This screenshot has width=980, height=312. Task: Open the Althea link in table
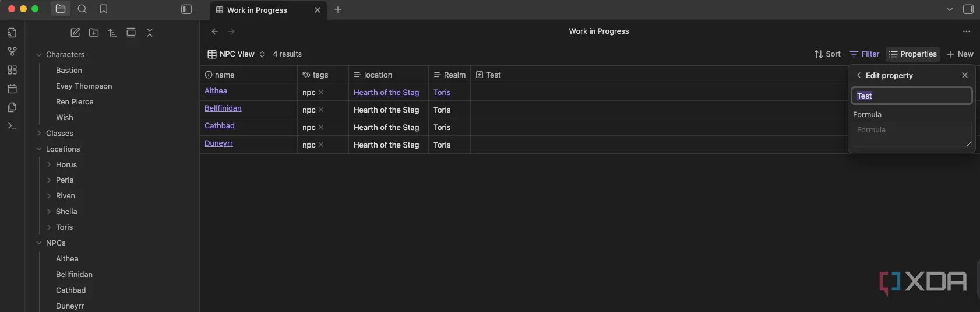point(216,91)
